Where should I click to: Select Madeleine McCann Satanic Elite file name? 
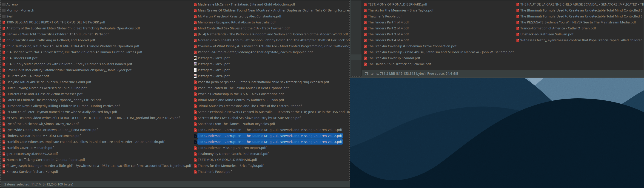246,4
